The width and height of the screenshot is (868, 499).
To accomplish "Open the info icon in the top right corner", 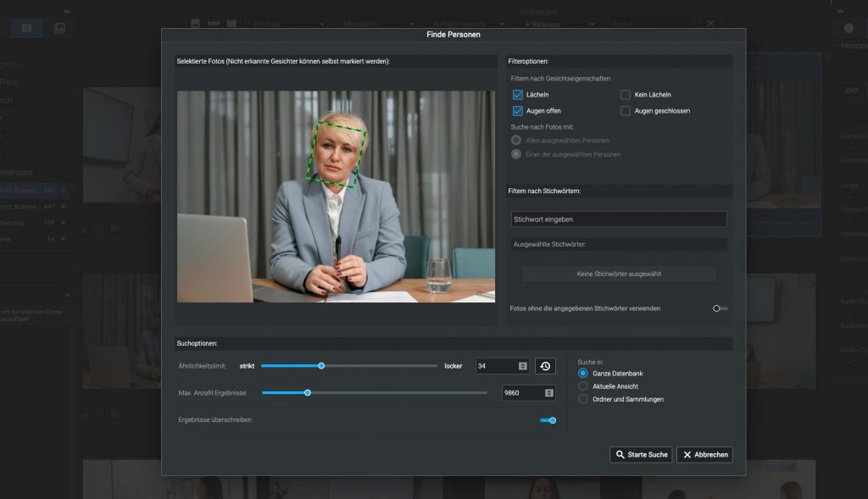I will point(849,27).
